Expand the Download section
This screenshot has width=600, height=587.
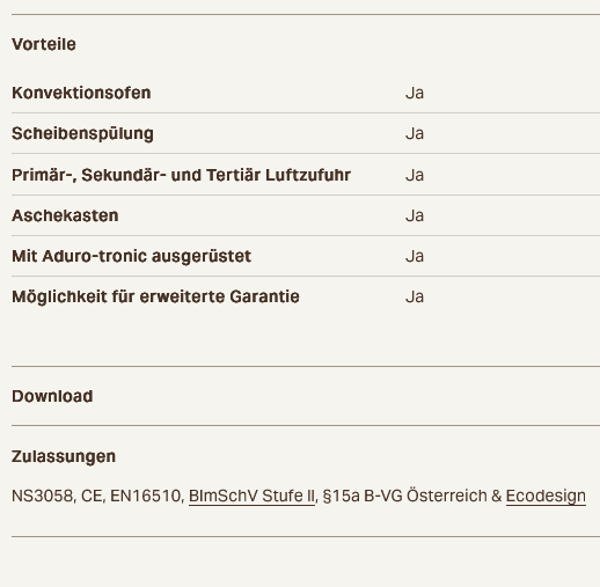[52, 396]
